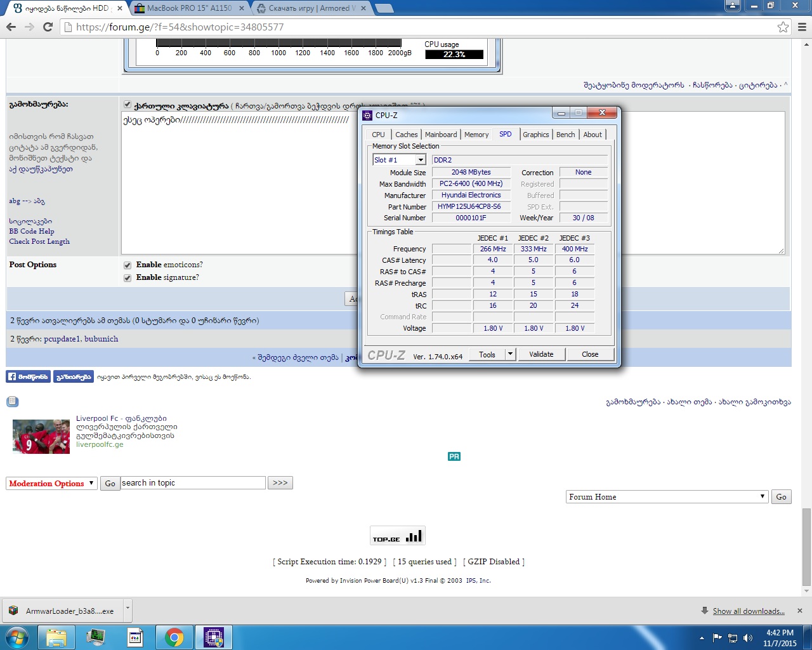The image size is (812, 650).
Task: Click the Liverpool Fc title link
Action: coord(121,418)
